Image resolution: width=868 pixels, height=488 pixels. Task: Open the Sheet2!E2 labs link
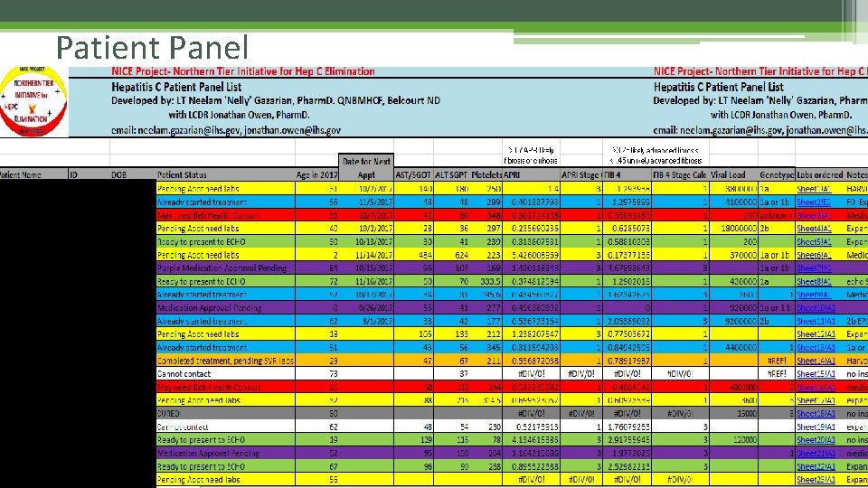[x=814, y=202]
